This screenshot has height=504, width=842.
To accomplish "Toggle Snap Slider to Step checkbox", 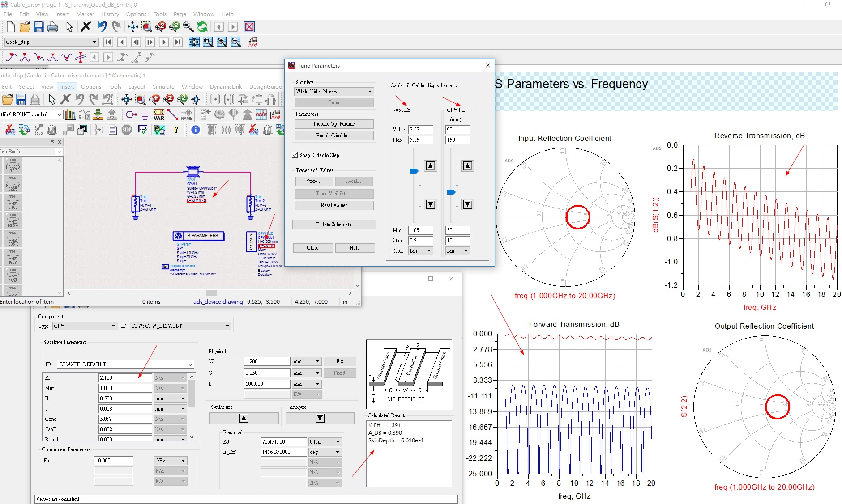I will 295,155.
